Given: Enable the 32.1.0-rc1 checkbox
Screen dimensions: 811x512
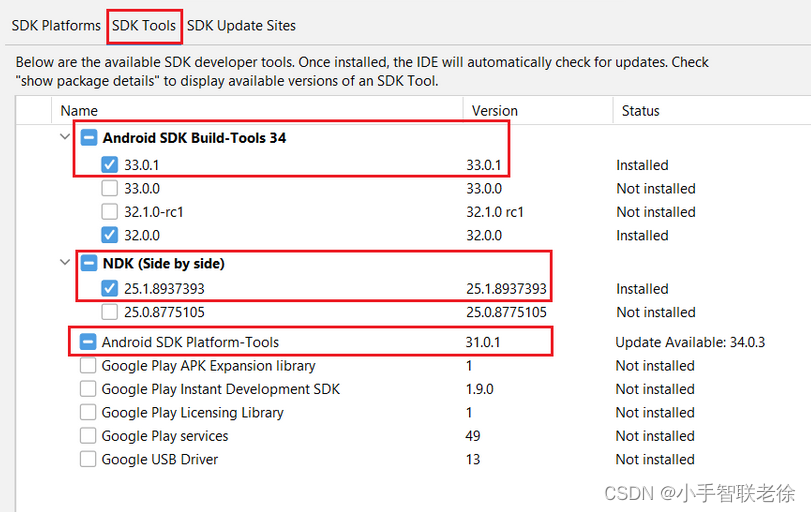Looking at the screenshot, I should point(109,212).
